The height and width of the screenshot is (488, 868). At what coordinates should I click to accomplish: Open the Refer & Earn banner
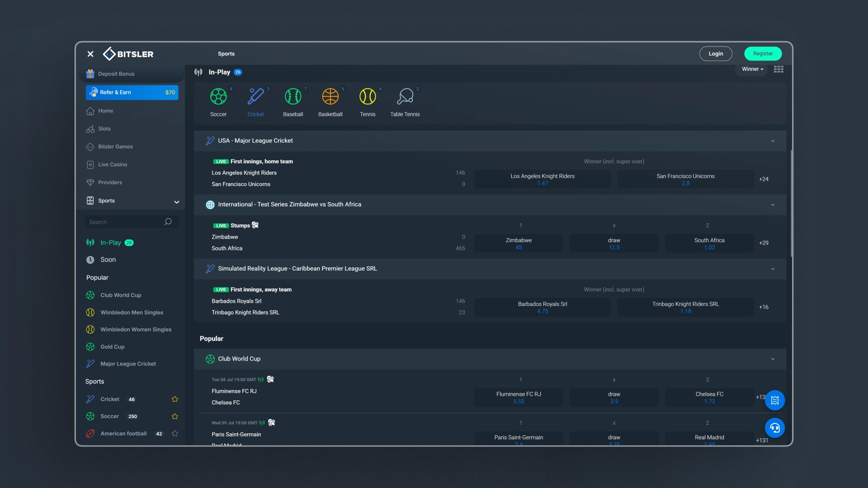click(x=132, y=92)
